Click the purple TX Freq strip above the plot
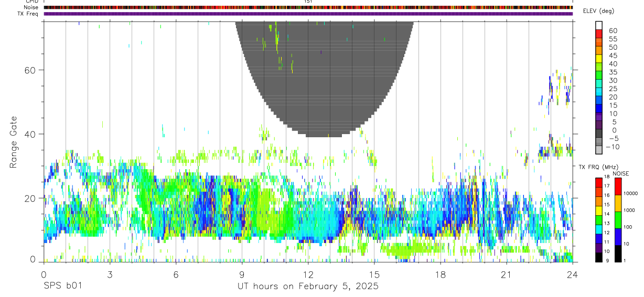Image resolution: width=644 pixels, height=297 pixels. (x=308, y=14)
